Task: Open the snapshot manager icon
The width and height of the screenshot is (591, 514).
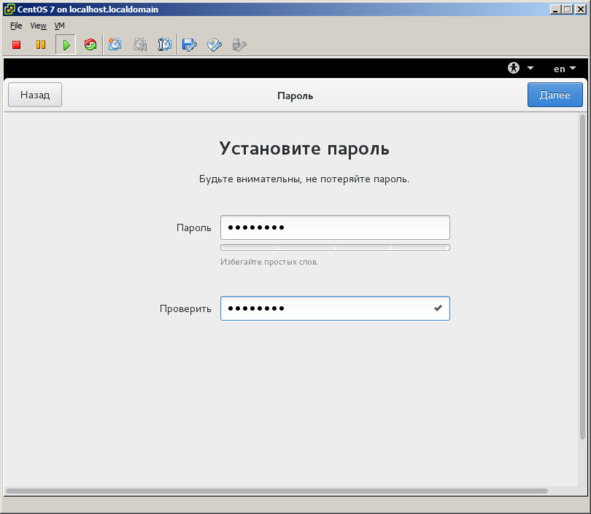Action: (x=165, y=45)
